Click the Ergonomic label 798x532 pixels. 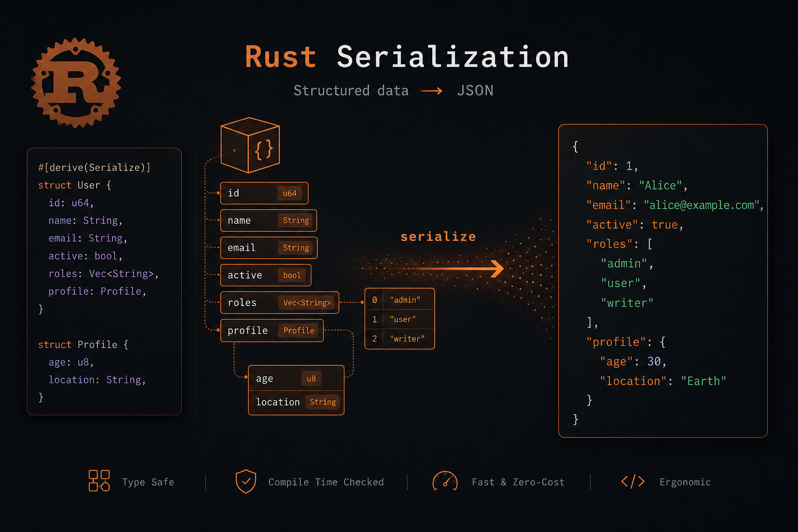click(685, 482)
